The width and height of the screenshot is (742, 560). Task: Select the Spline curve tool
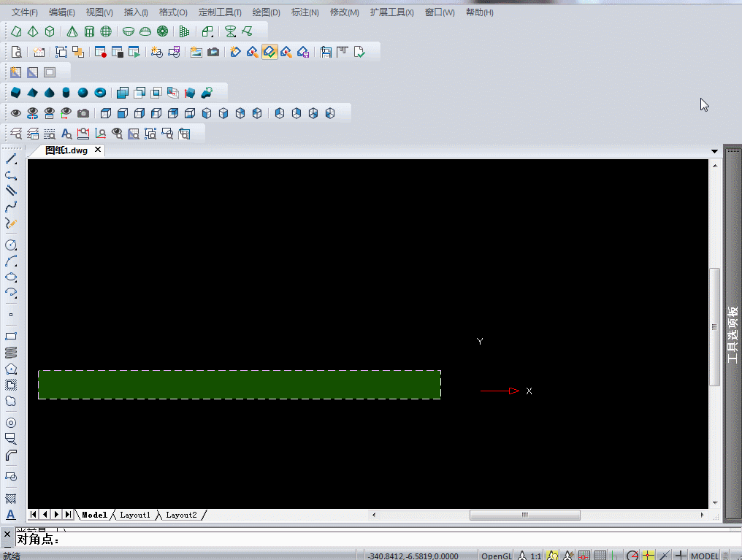coord(11,207)
